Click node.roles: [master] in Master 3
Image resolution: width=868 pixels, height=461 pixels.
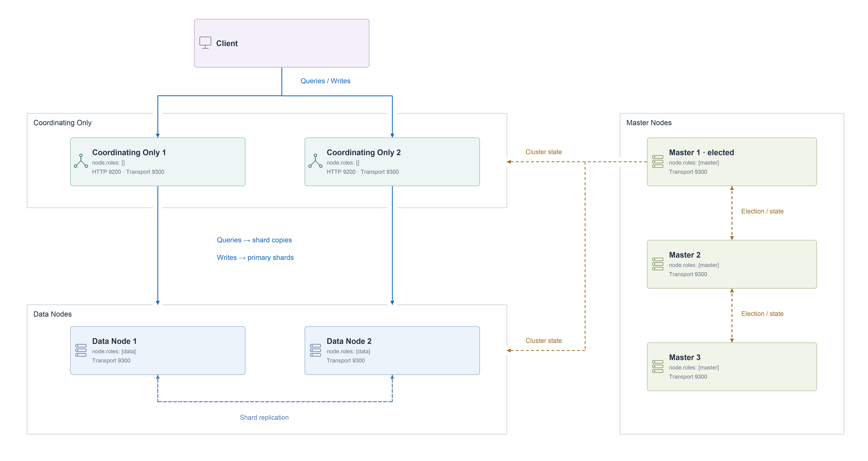click(x=694, y=368)
